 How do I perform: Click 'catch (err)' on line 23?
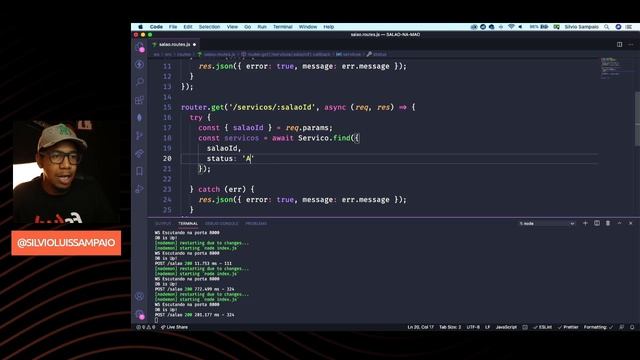pos(222,189)
